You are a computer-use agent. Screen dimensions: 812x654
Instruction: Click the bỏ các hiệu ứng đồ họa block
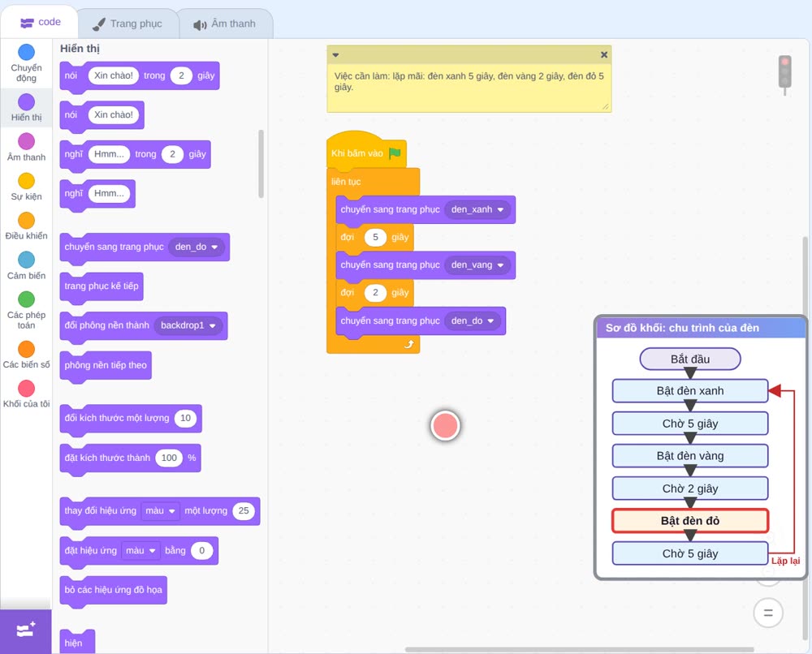click(x=114, y=591)
